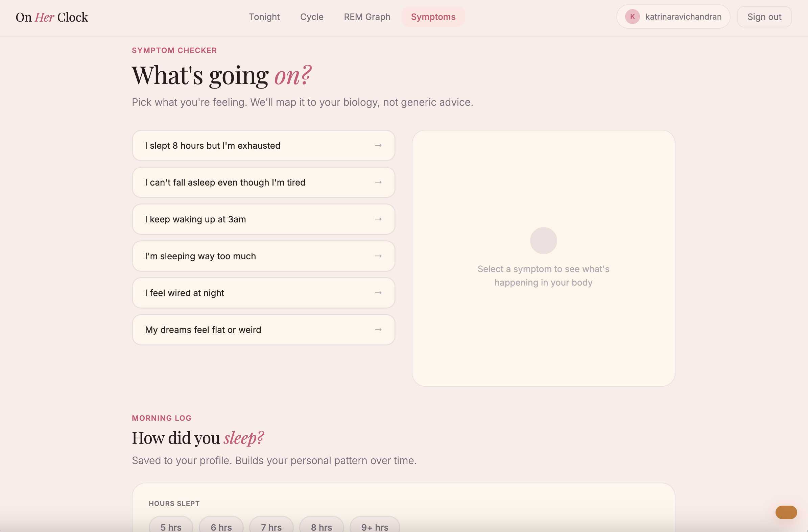The image size is (808, 532).
Task: Select the 6 hrs chip
Action: (221, 527)
